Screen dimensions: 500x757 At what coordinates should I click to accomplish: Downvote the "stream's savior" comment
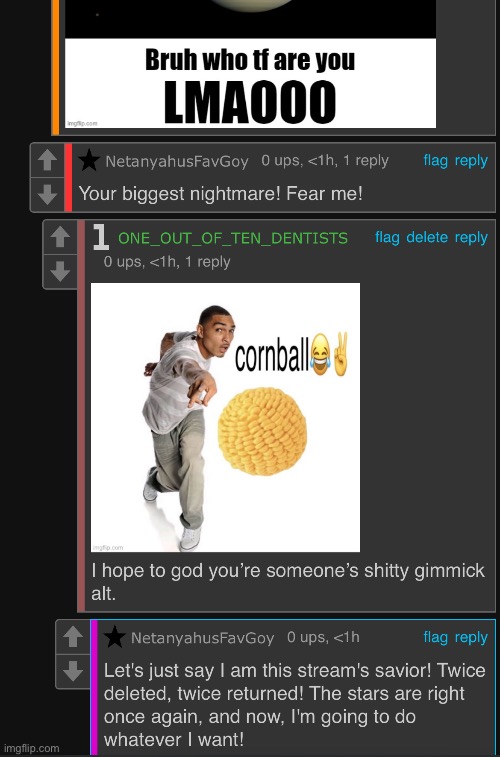(x=73, y=671)
